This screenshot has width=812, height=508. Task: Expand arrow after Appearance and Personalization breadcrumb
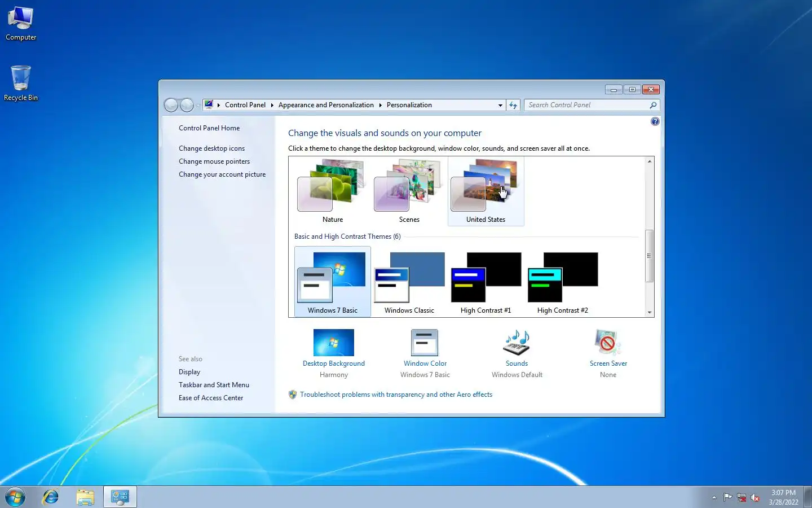[380, 105]
